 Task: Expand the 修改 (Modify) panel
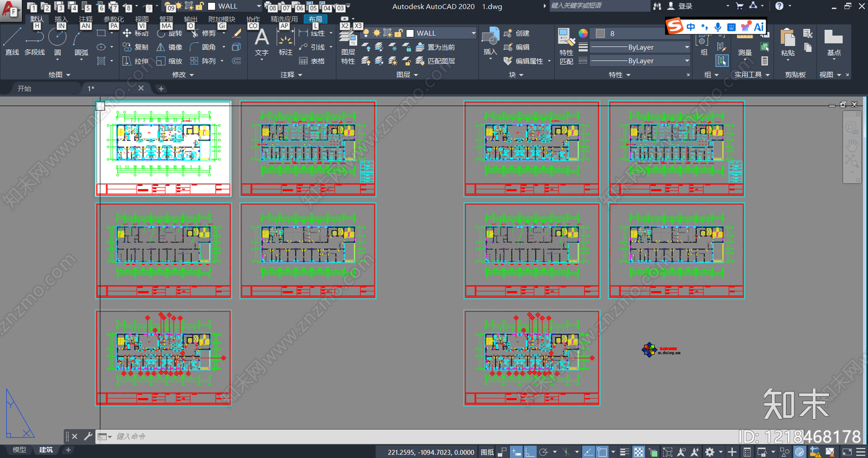[x=183, y=75]
